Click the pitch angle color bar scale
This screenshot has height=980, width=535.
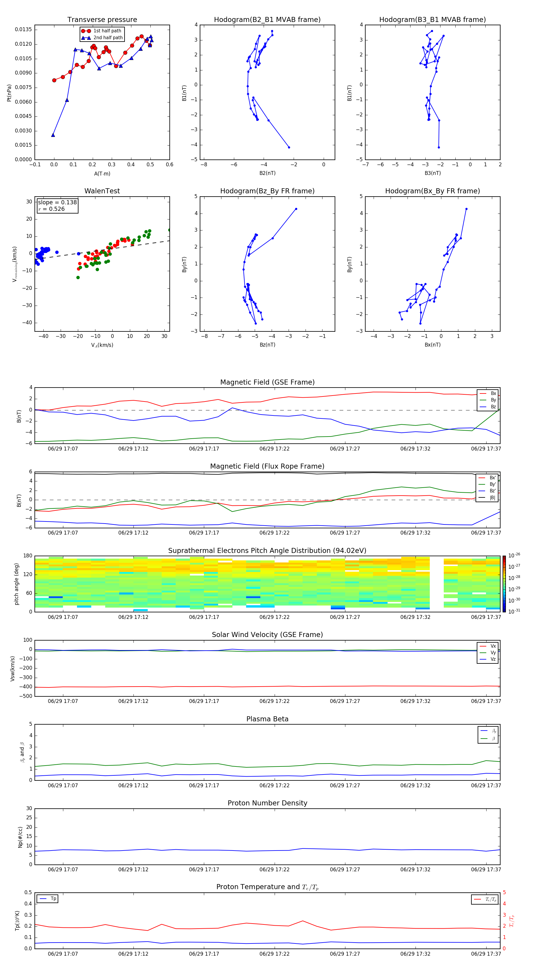[x=504, y=584]
